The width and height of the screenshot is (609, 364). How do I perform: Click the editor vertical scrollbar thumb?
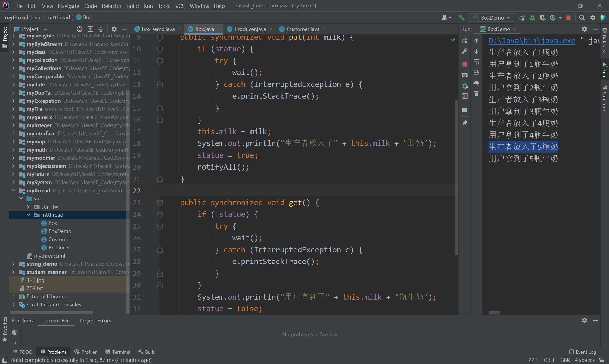pos(456,177)
